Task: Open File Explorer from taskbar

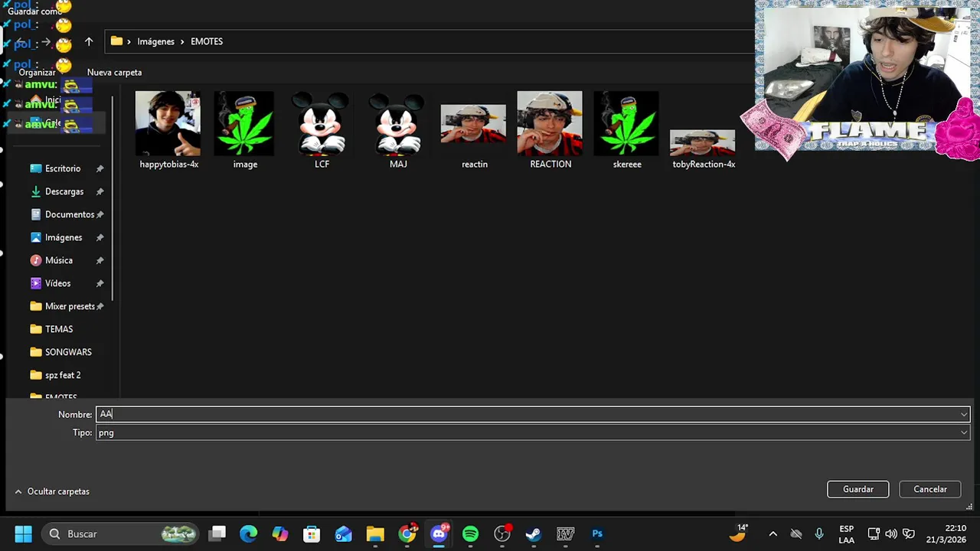Action: point(375,533)
